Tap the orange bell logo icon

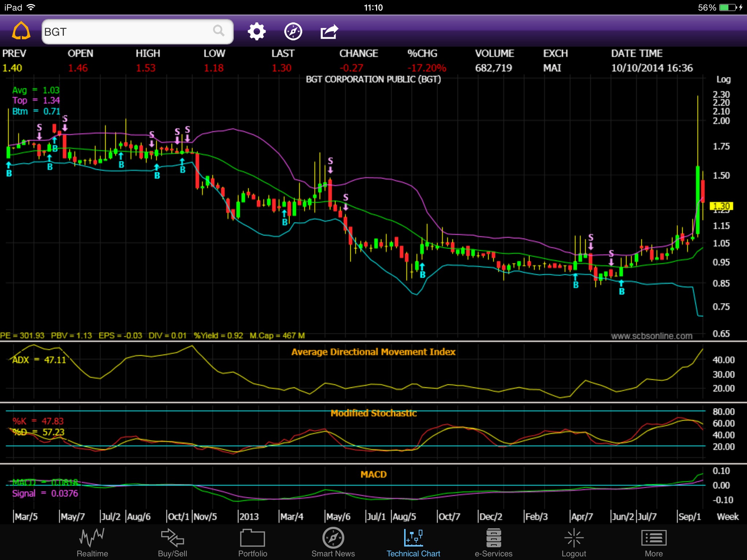point(21,31)
